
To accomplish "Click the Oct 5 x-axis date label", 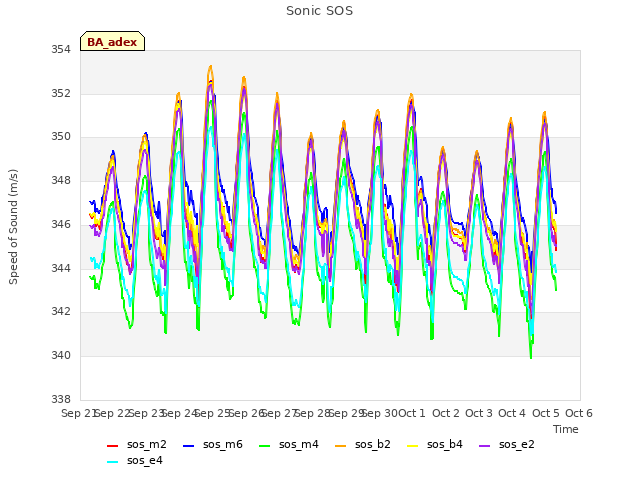I will [546, 413].
